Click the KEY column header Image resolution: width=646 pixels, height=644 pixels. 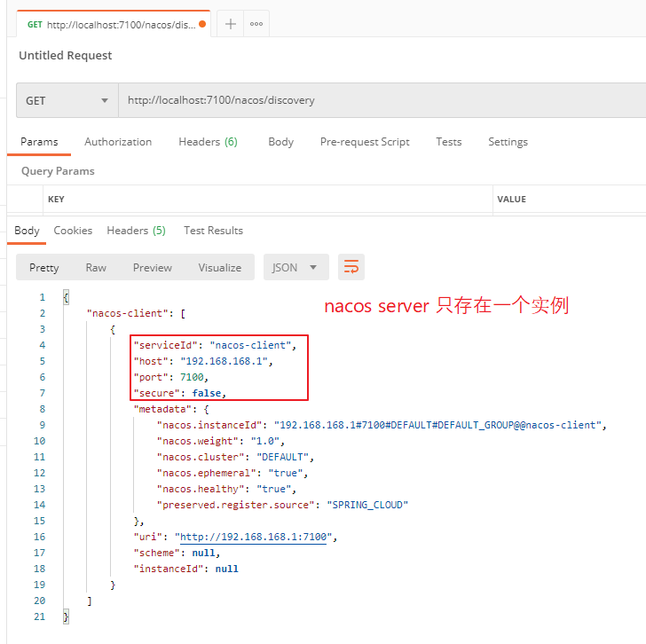pyautogui.click(x=56, y=200)
